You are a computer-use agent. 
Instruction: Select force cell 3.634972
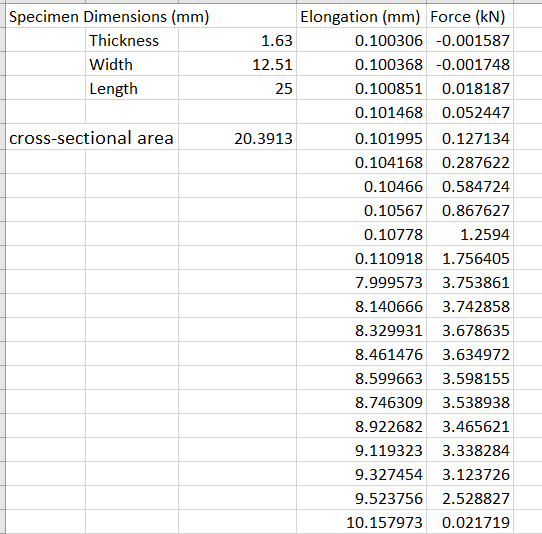pyautogui.click(x=470, y=354)
